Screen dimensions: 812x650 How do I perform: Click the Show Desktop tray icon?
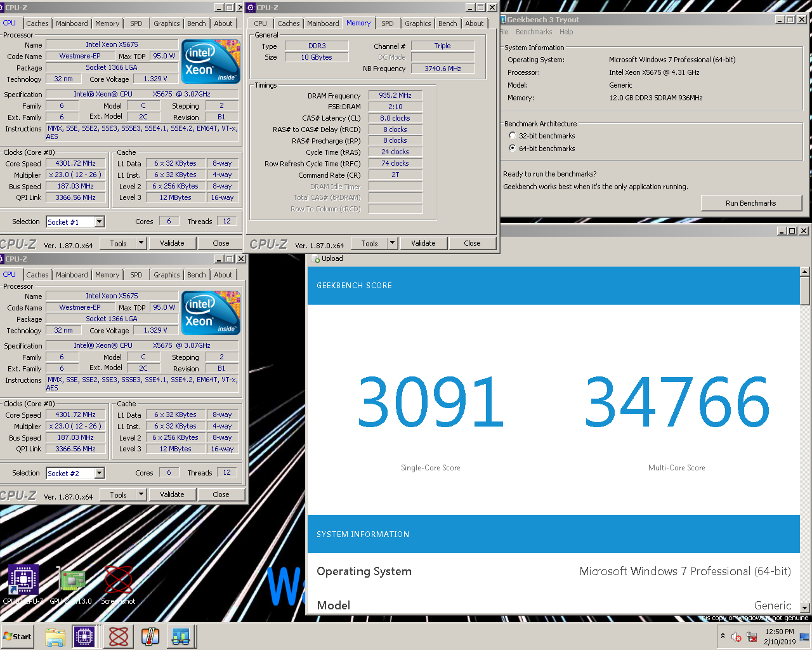804,637
